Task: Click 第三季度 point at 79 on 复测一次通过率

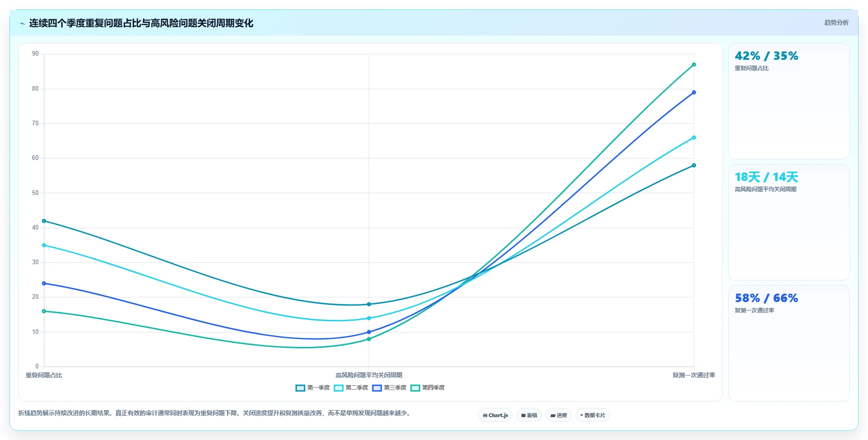Action: pyautogui.click(x=694, y=92)
